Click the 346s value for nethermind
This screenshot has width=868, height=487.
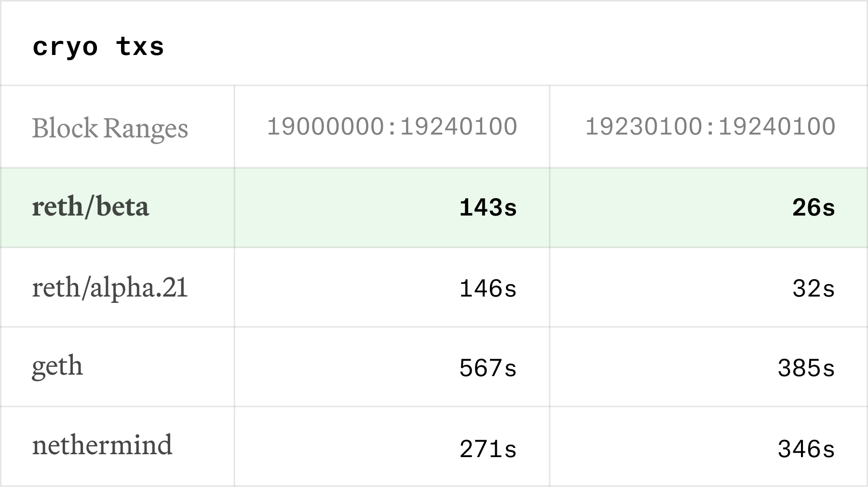click(x=806, y=449)
